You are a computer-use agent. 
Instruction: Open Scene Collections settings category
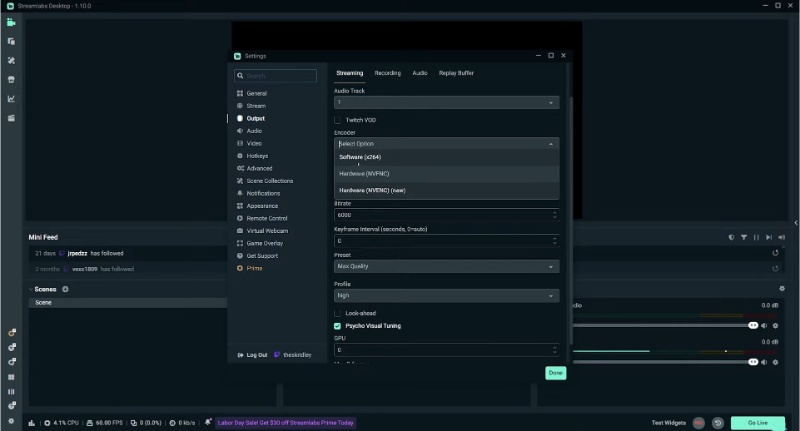(269, 181)
